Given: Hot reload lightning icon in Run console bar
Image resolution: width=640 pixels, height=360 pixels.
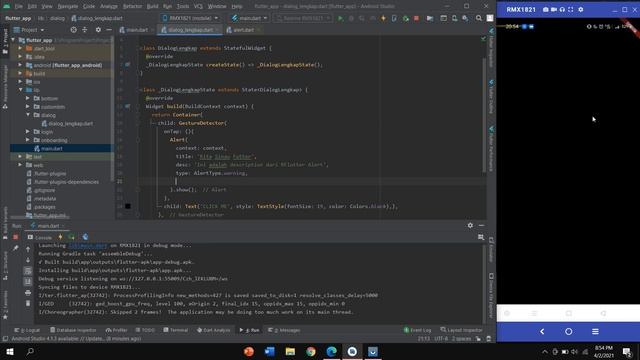Looking at the screenshot, I should click(60, 237).
